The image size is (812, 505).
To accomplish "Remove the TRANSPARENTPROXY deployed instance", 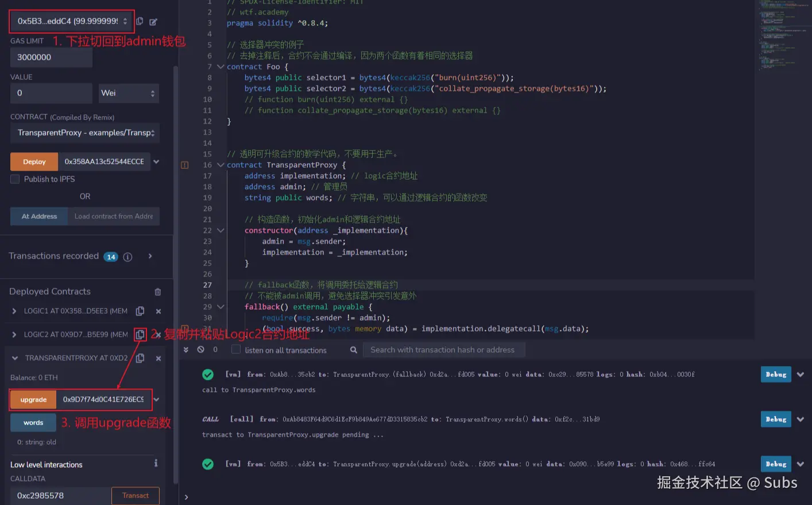I will (x=158, y=358).
